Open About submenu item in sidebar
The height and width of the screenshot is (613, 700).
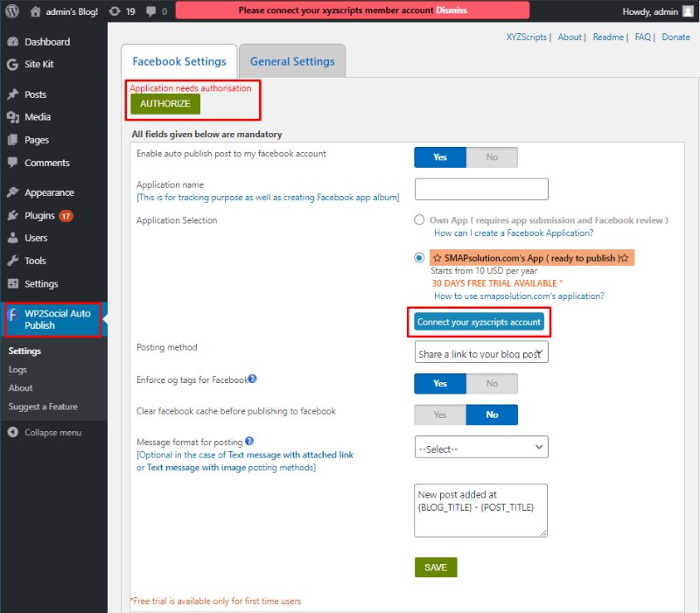20,387
